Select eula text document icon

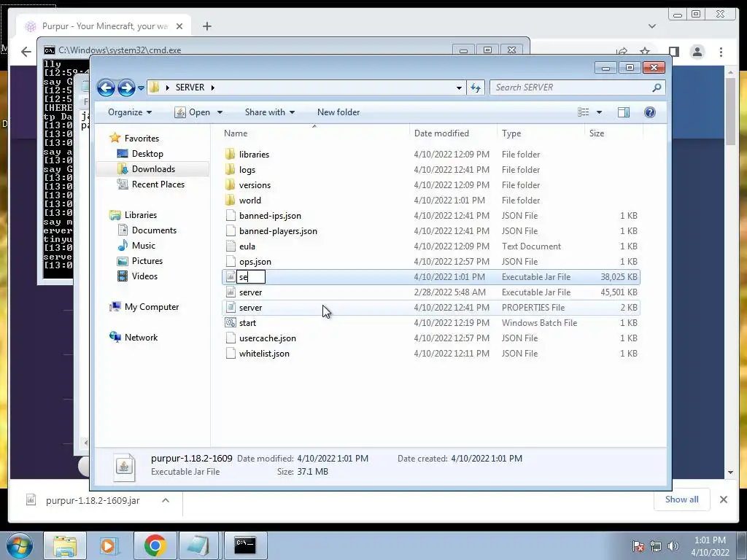(231, 246)
